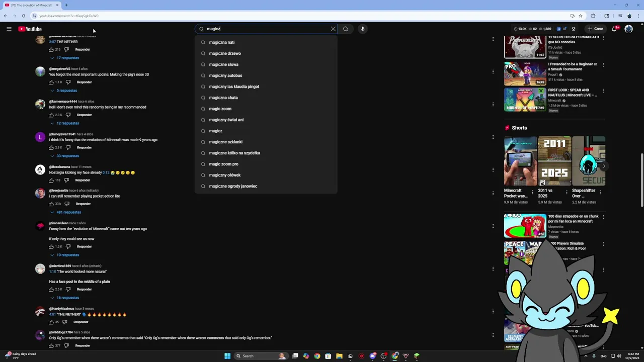Like the @laineyswan1541 comment
The height and width of the screenshot is (362, 644).
pyautogui.click(x=51, y=147)
